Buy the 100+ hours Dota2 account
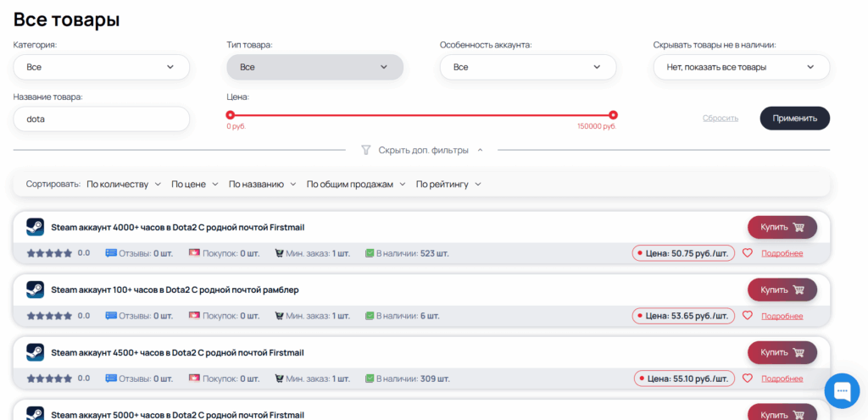The height and width of the screenshot is (420, 868). [782, 290]
